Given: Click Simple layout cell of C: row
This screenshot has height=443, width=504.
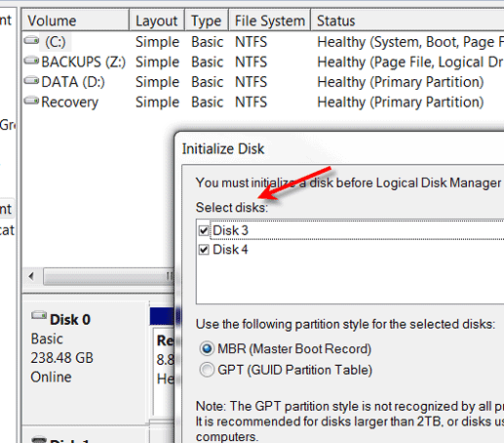Looking at the screenshot, I should pyautogui.click(x=157, y=42).
